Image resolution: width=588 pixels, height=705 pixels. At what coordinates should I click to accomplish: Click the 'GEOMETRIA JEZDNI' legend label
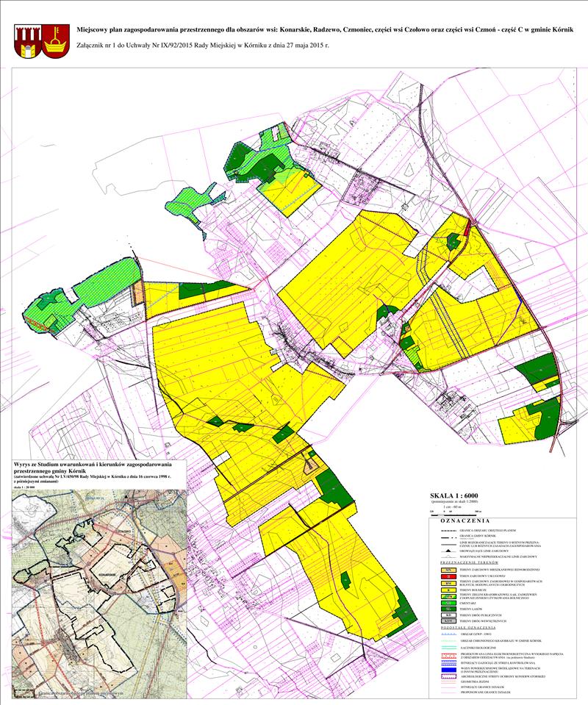475,681
